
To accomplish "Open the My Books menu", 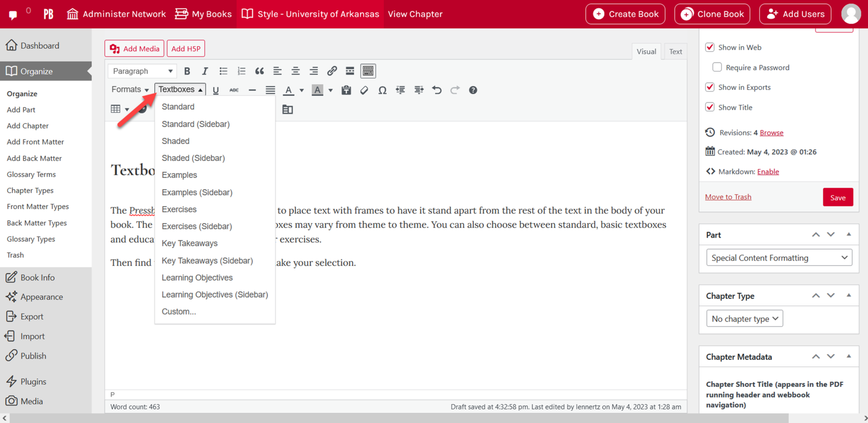I will click(x=203, y=14).
